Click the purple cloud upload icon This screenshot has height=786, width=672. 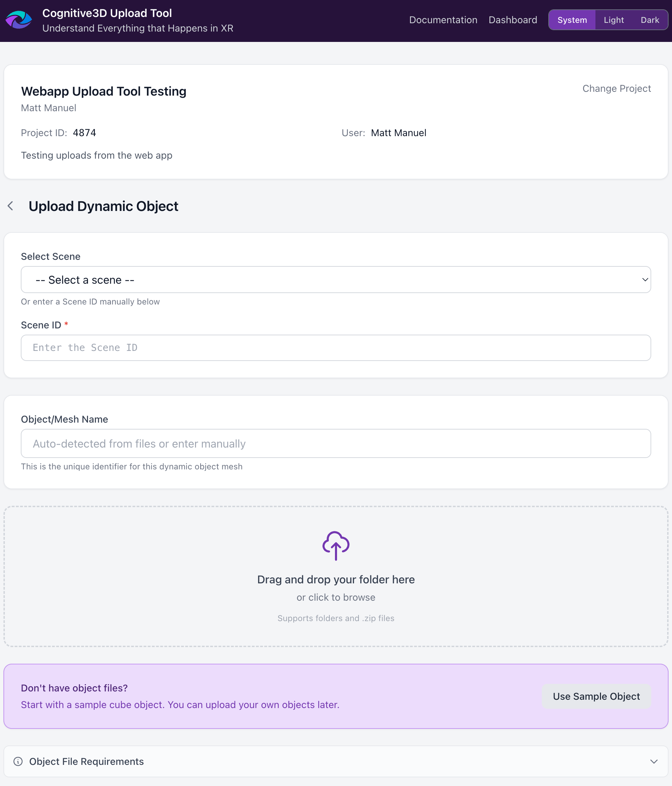pyautogui.click(x=335, y=546)
